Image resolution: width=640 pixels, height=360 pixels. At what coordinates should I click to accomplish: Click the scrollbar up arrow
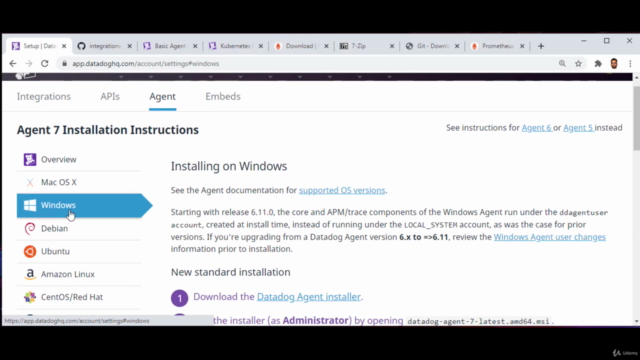[x=636, y=78]
